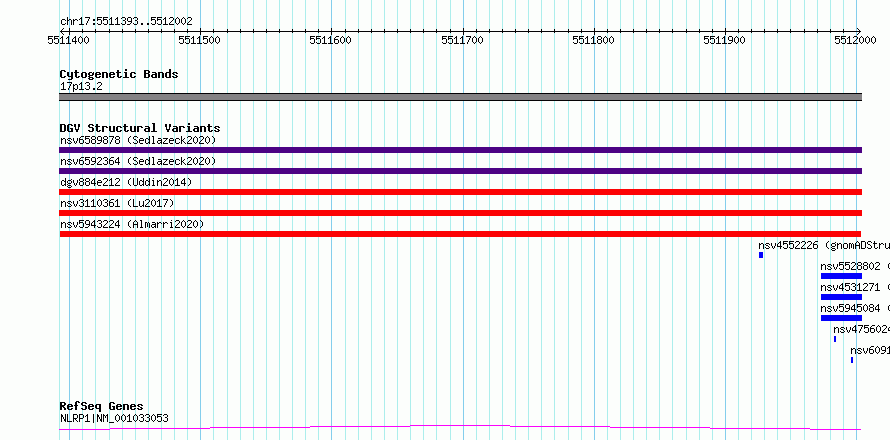The image size is (890, 440).
Task: Click ruler position 5512000
Action: tap(856, 40)
